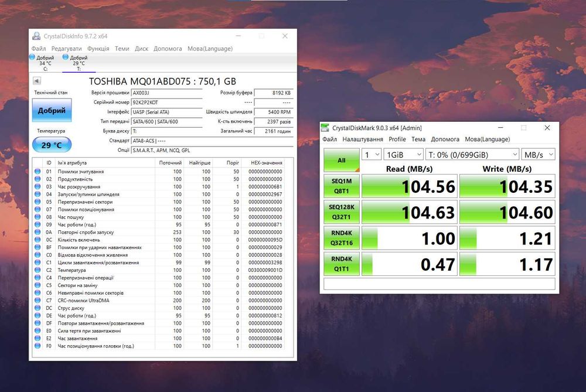586x392 pixels.
Task: Click transfer mode field SATA/600
Action: [x=166, y=122]
